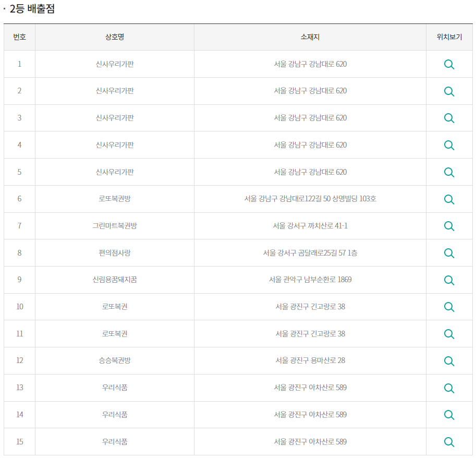Open location of 로또복권방 in row 6
The width and height of the screenshot is (476, 458).
click(x=449, y=199)
